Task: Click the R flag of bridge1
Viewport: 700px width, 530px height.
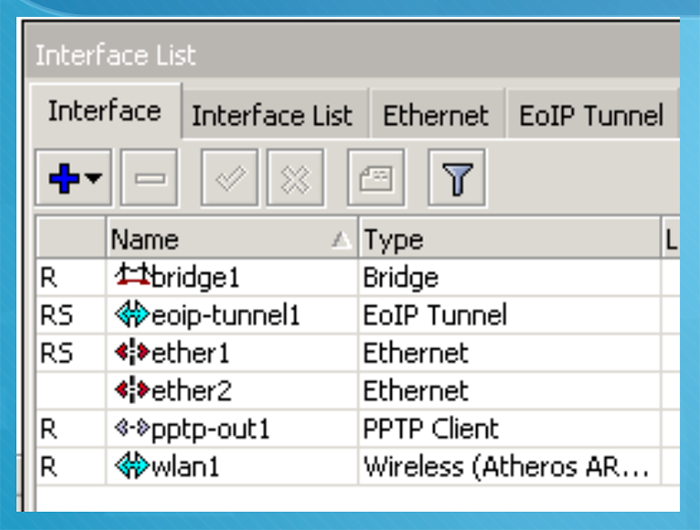Action: [49, 277]
